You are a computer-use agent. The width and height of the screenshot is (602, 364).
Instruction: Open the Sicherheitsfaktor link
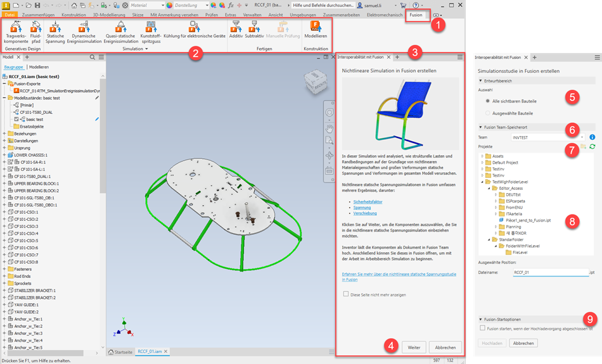[368, 201]
